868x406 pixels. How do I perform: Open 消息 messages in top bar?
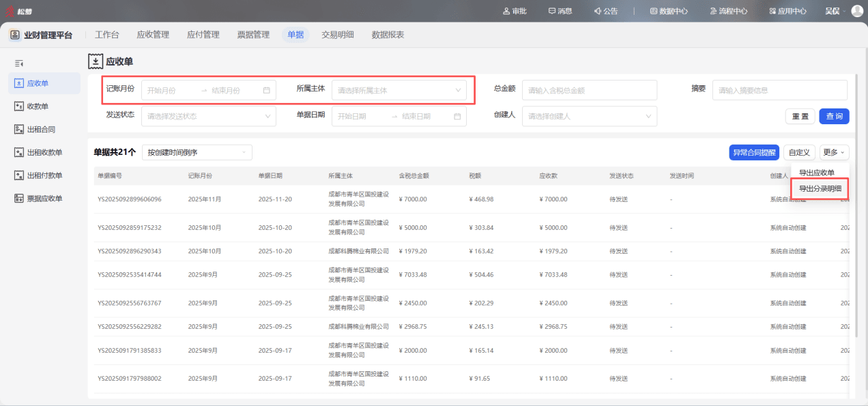[560, 11]
